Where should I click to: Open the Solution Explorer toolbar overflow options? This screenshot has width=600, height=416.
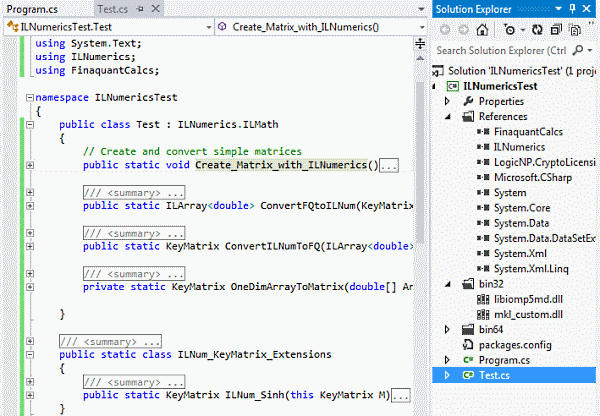592,24
